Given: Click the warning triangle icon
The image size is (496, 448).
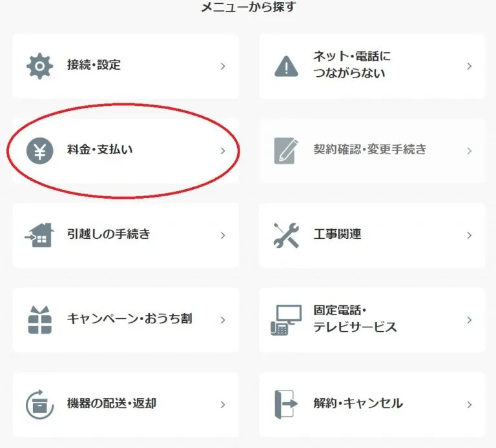Looking at the screenshot, I should coord(286,66).
